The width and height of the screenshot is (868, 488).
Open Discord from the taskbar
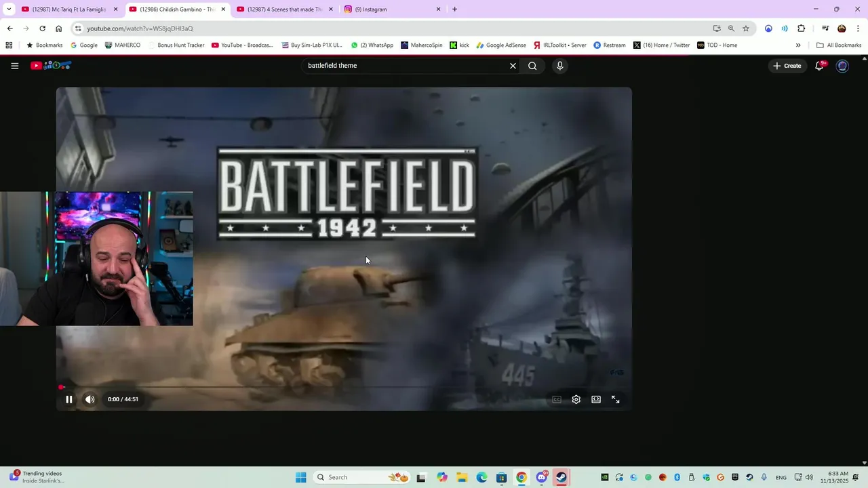(542, 477)
